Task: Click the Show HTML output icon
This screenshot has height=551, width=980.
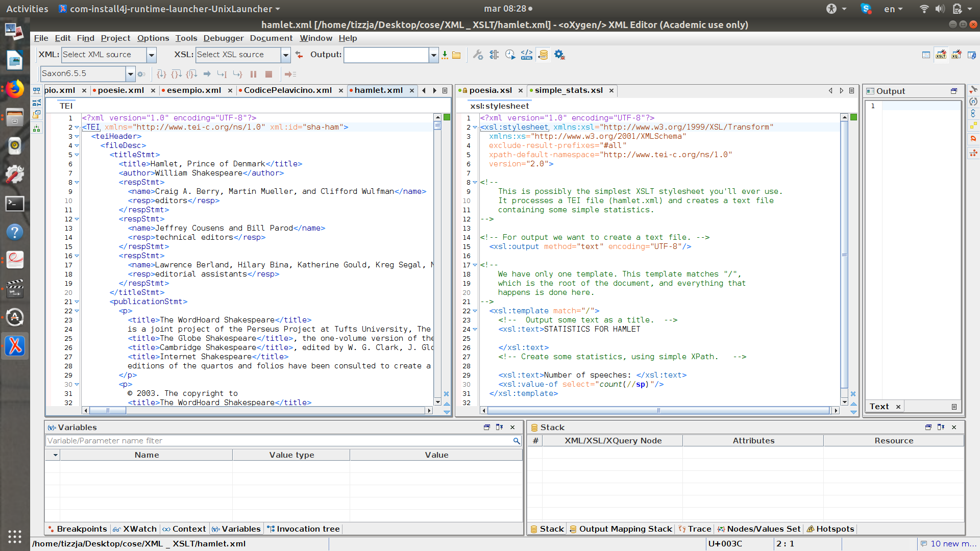Action: click(x=526, y=55)
